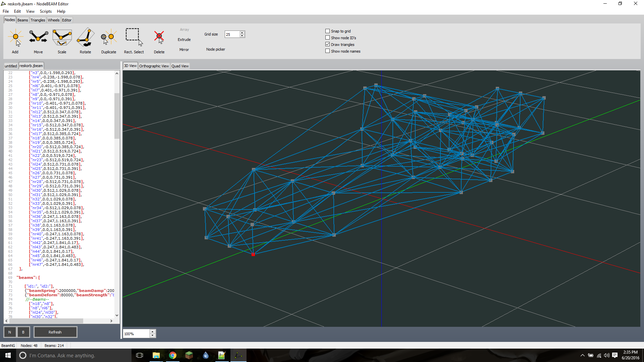The width and height of the screenshot is (644, 362).
Task: Click the grayed-out Array button
Action: (184, 29)
